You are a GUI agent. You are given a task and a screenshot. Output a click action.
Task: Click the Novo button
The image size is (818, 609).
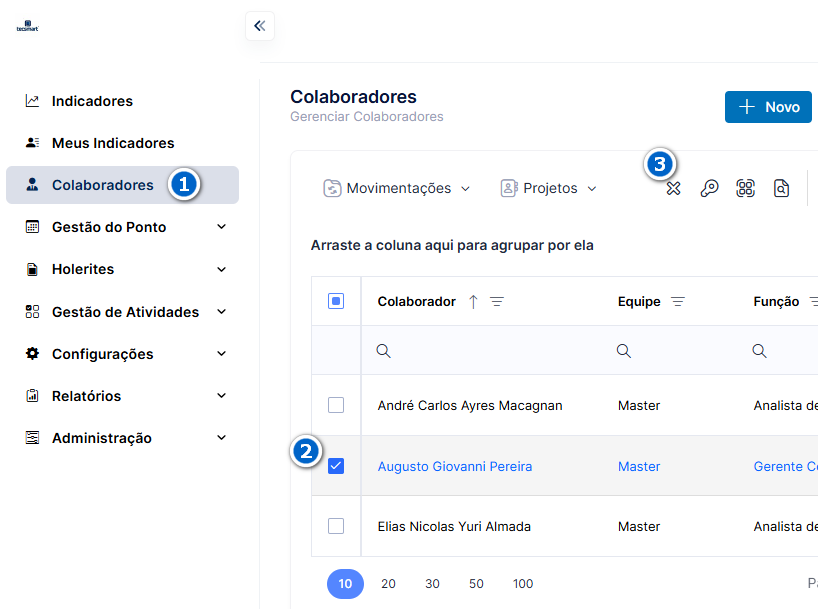coord(768,107)
